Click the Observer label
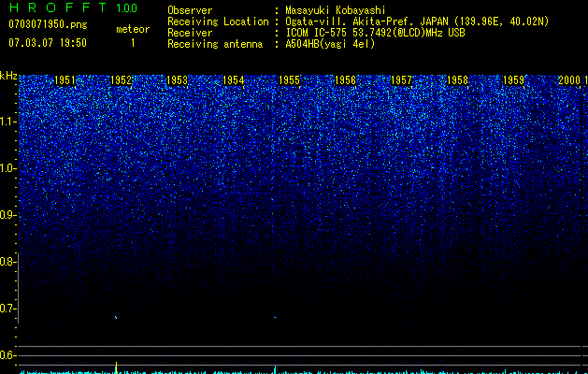588x374 pixels. click(190, 10)
